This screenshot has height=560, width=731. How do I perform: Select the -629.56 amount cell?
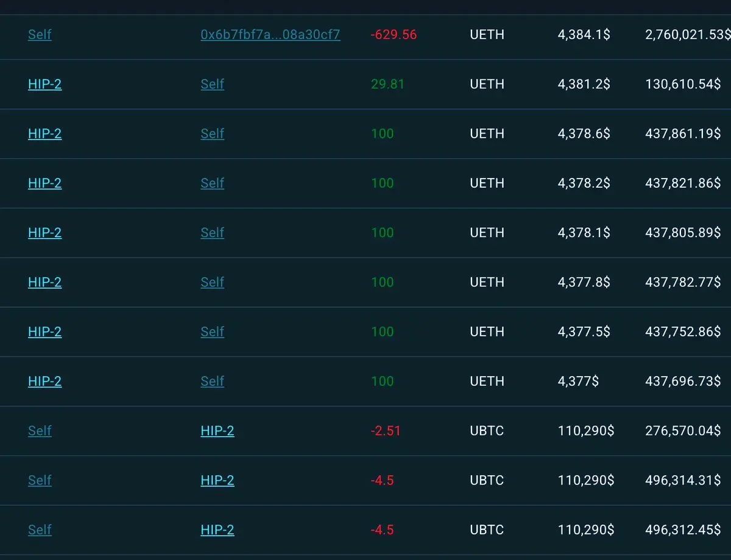click(394, 35)
